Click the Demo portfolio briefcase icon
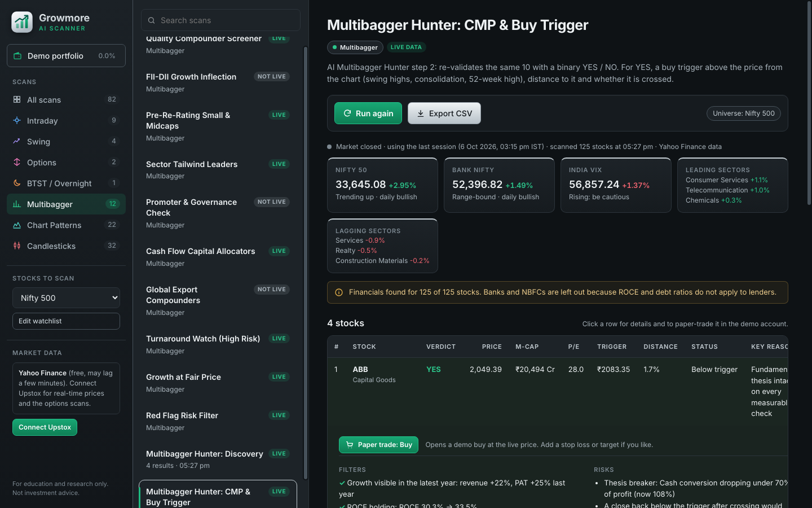The width and height of the screenshot is (812, 508). click(x=17, y=56)
